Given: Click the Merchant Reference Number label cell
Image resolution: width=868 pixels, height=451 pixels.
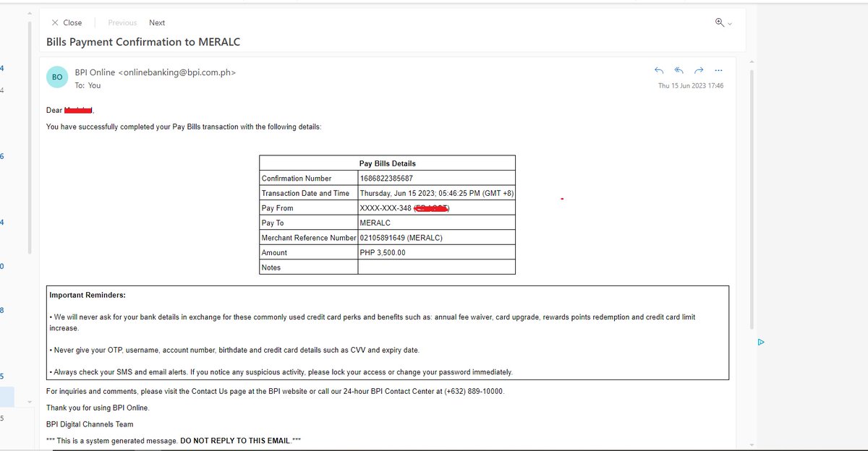Looking at the screenshot, I should tap(309, 238).
